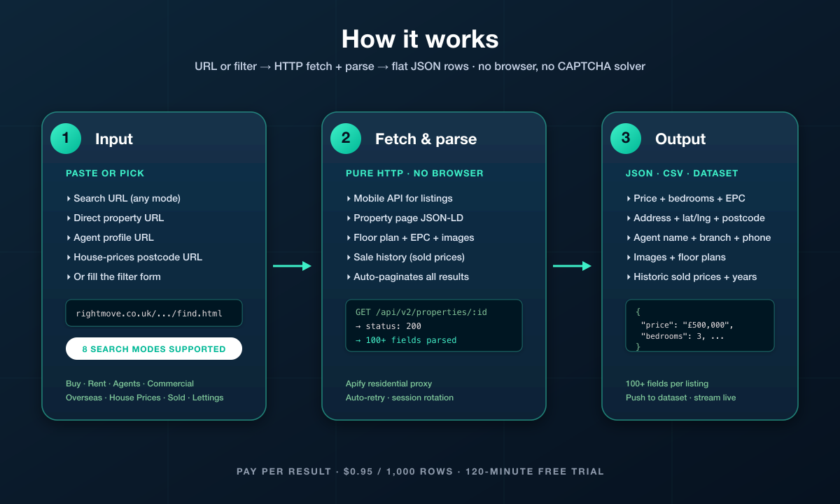
Task: Click Auto-paginates all results item
Action: [x=407, y=276]
